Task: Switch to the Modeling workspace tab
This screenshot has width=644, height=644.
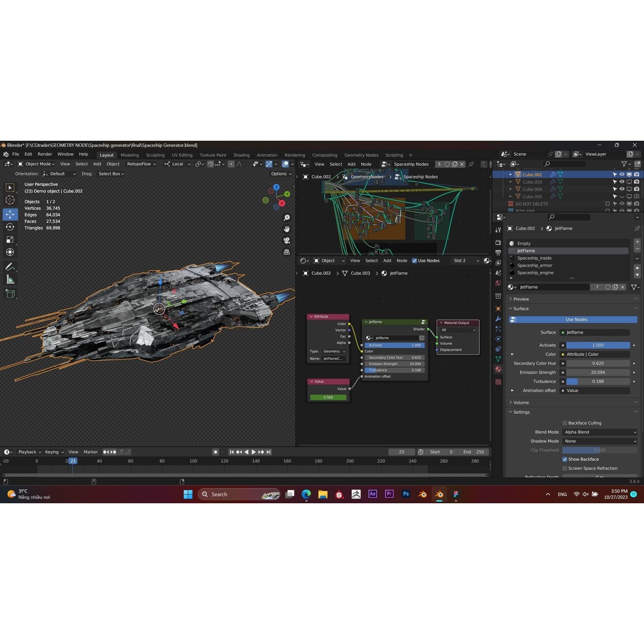Action: [x=130, y=155]
